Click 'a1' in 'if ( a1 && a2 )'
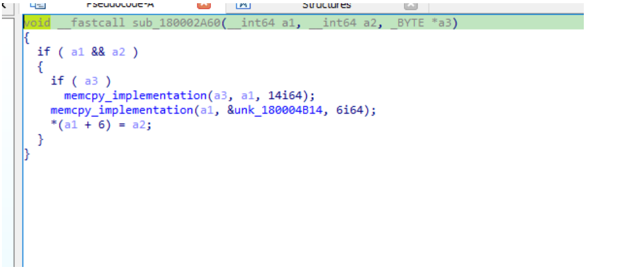 coord(78,52)
